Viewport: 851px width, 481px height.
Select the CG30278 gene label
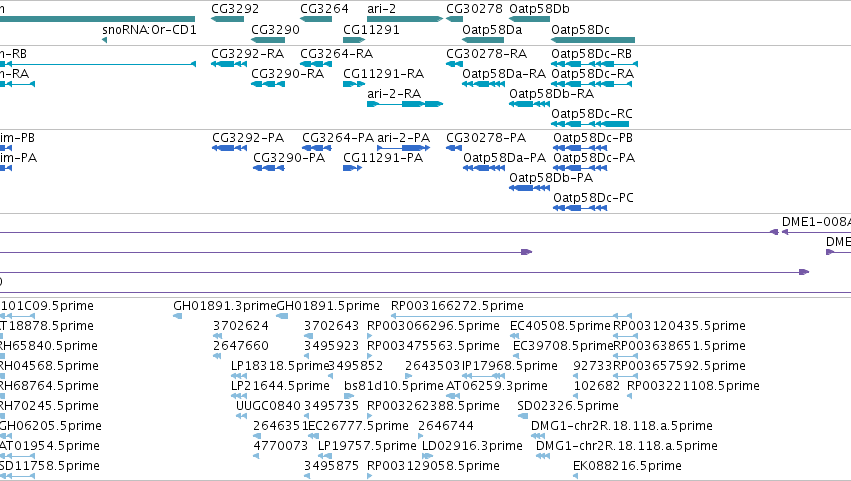tap(474, 9)
